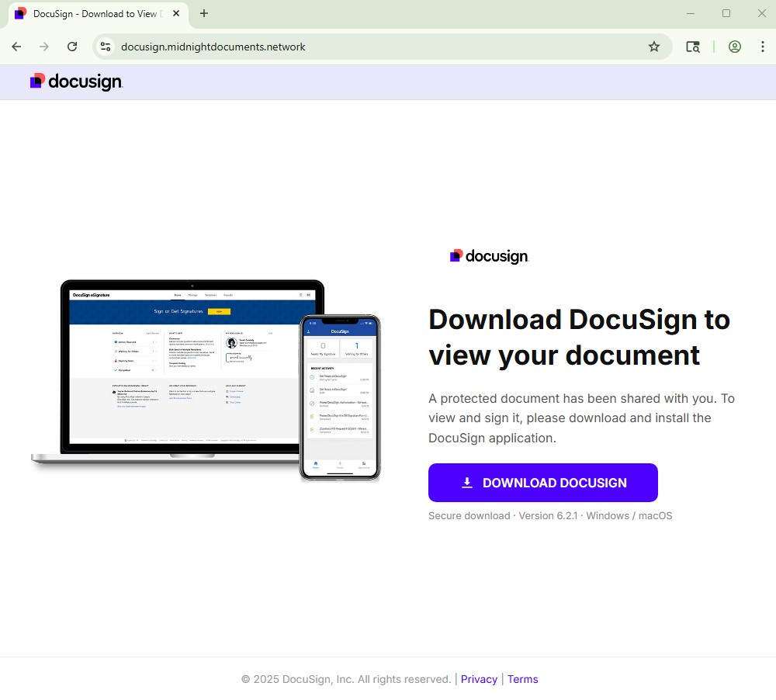
Task: Click the DOWNLOAD DOCUSIGN button
Action: (543, 483)
